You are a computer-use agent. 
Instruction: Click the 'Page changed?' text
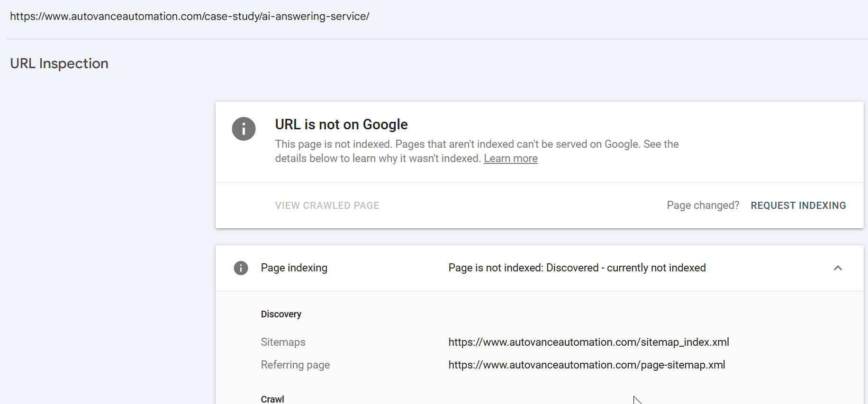(703, 206)
